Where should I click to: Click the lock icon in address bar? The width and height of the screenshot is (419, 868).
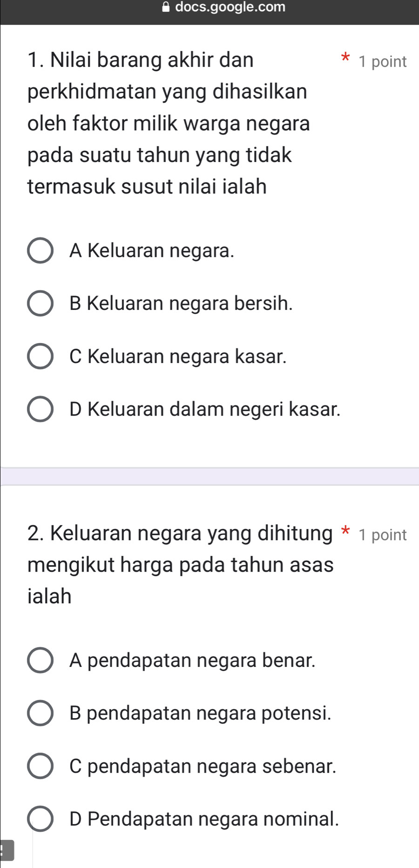point(166,7)
